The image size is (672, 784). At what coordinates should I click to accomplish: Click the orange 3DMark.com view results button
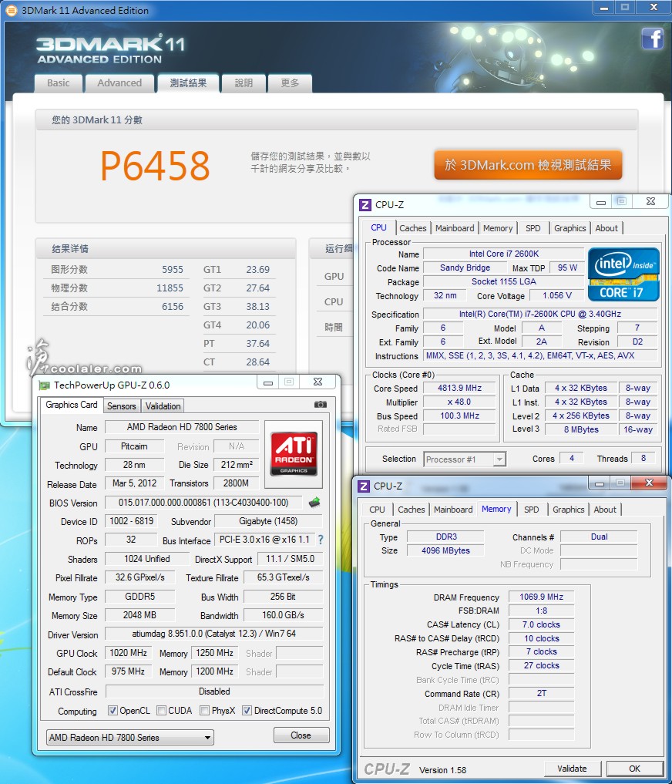528,164
